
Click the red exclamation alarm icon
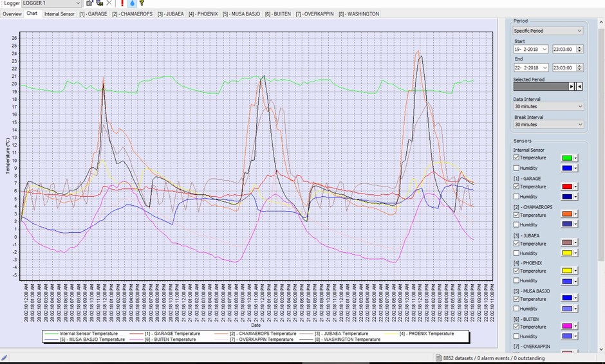click(122, 3)
